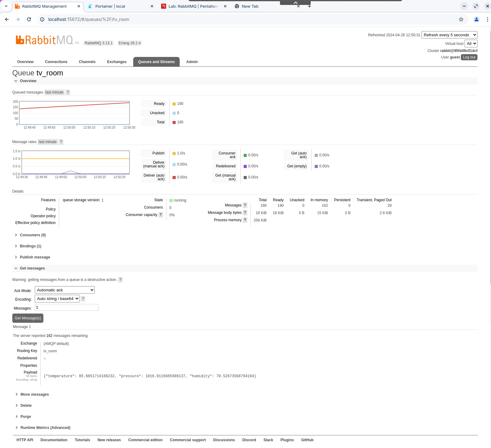
Task: Log out of the guest user
Action: coord(469,57)
